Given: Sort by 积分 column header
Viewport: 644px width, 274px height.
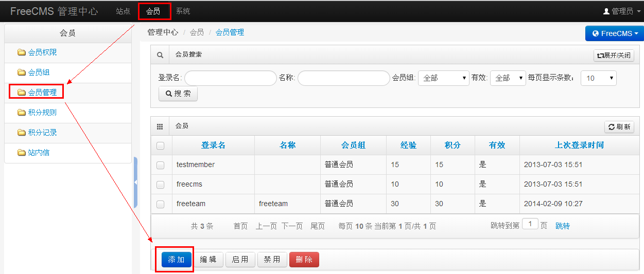Looking at the screenshot, I should [x=452, y=145].
